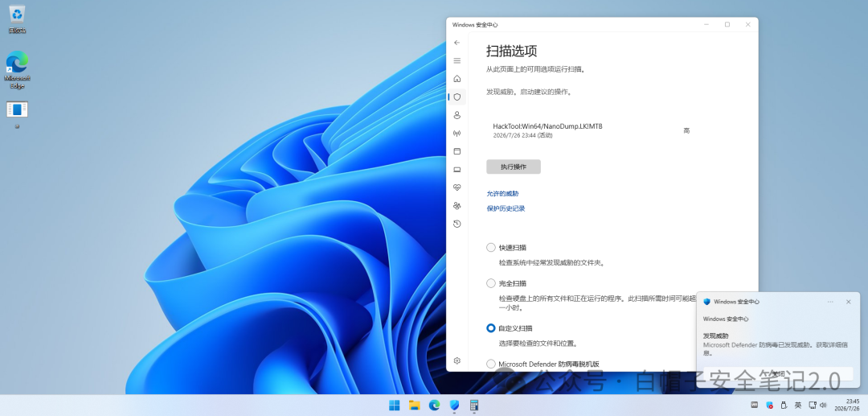Click 扫描选项 page heading
This screenshot has height=416, width=868.
(511, 51)
